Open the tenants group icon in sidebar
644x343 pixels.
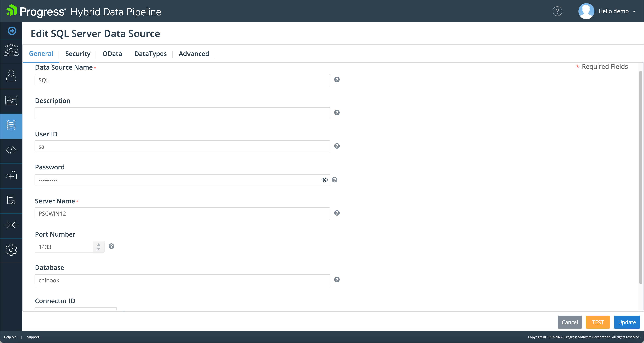pos(11,51)
